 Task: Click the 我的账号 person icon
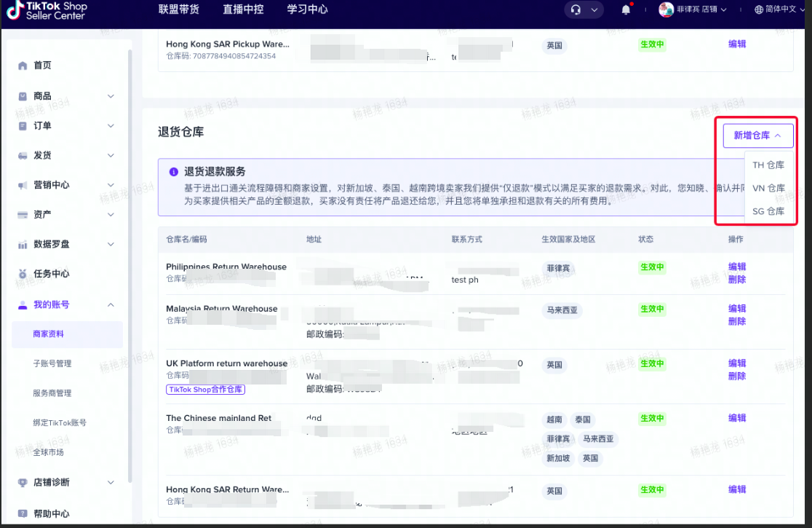point(23,304)
